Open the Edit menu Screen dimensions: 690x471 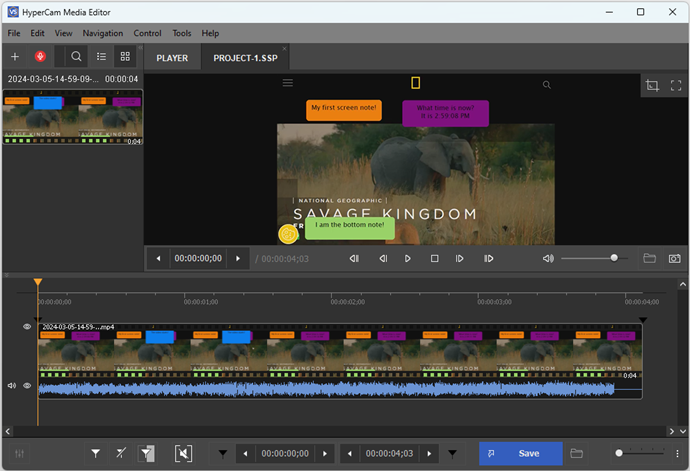click(x=37, y=33)
